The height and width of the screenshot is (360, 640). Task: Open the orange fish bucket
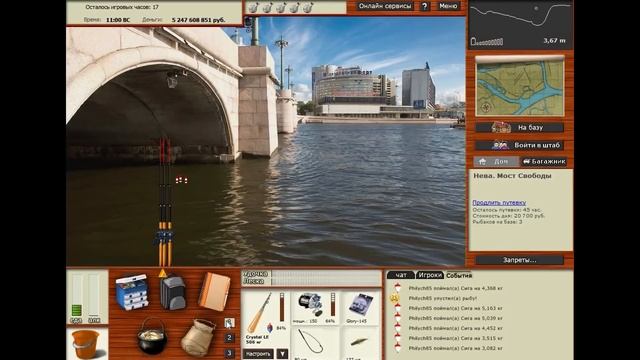click(86, 344)
